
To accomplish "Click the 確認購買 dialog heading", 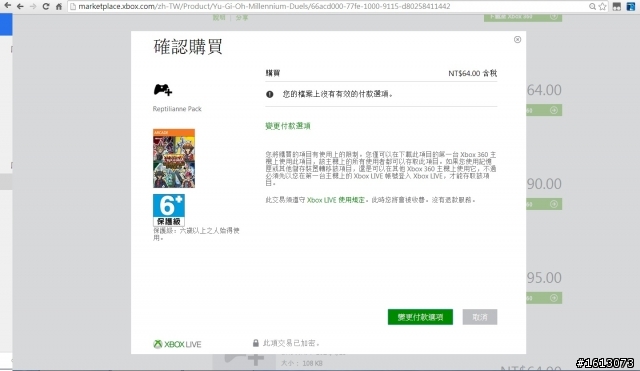I will 188,47.
